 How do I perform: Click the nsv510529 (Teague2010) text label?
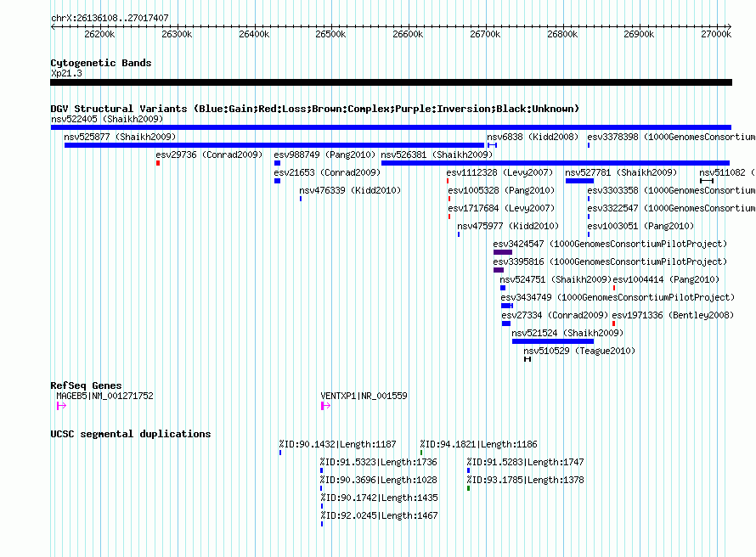(x=579, y=351)
